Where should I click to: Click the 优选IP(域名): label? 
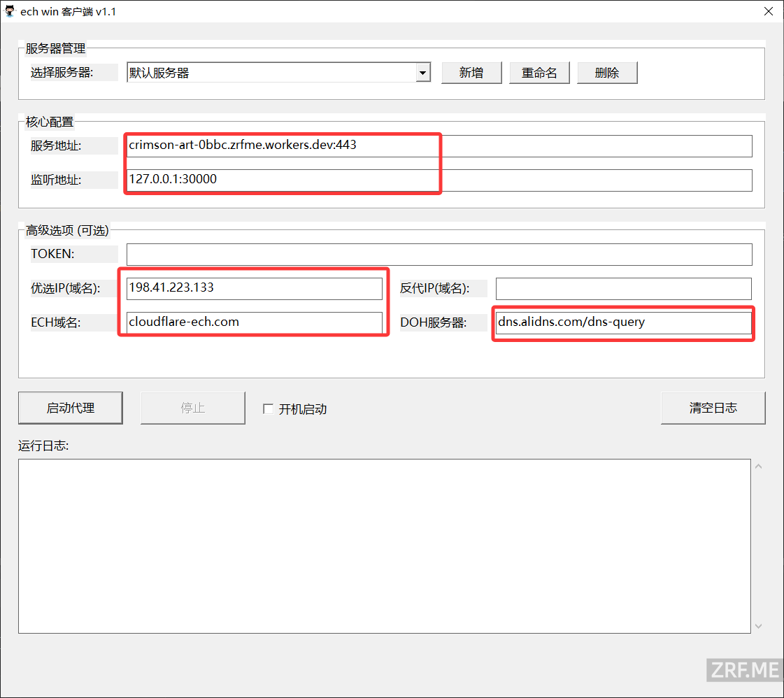(x=66, y=288)
